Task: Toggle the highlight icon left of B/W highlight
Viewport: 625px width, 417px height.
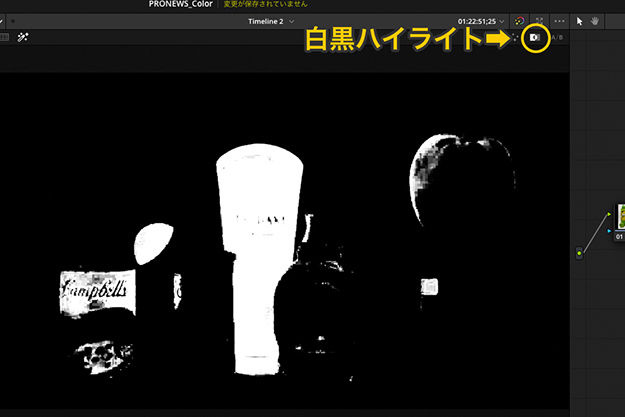Action: point(516,37)
